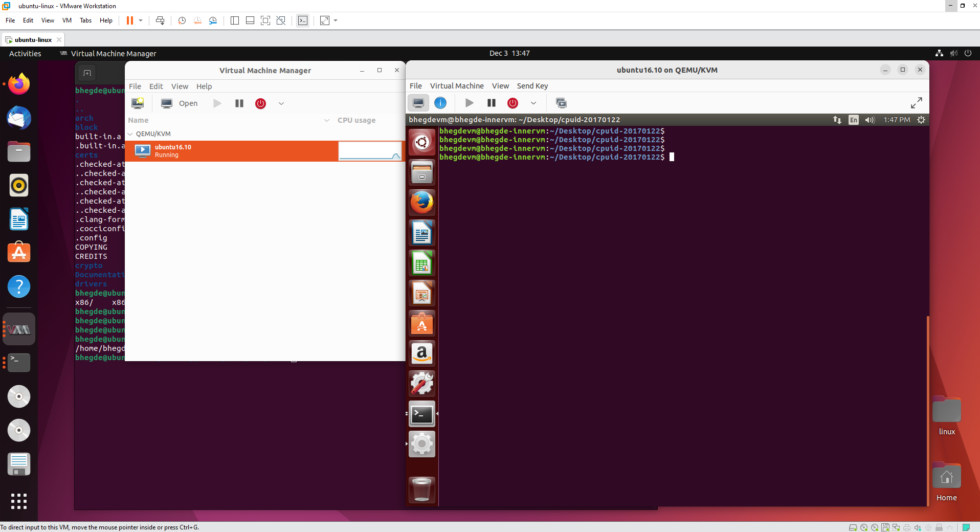Open the VMware snapshot manager icon

tap(213, 20)
